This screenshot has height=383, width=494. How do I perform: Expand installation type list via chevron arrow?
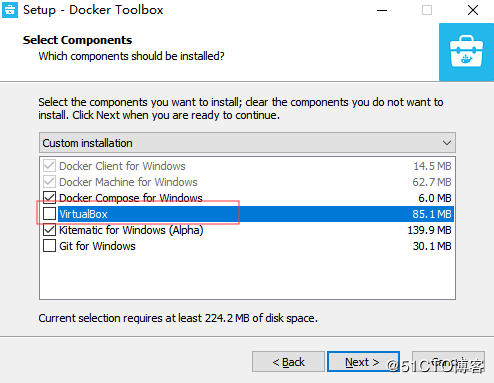(447, 143)
